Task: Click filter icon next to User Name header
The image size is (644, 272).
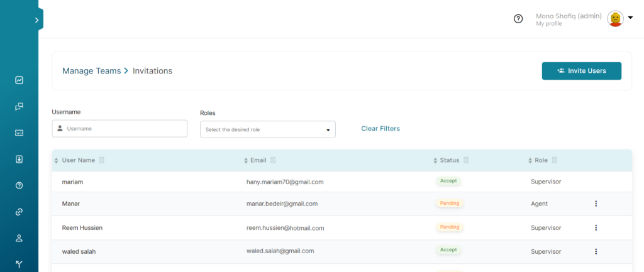Action: pyautogui.click(x=102, y=160)
